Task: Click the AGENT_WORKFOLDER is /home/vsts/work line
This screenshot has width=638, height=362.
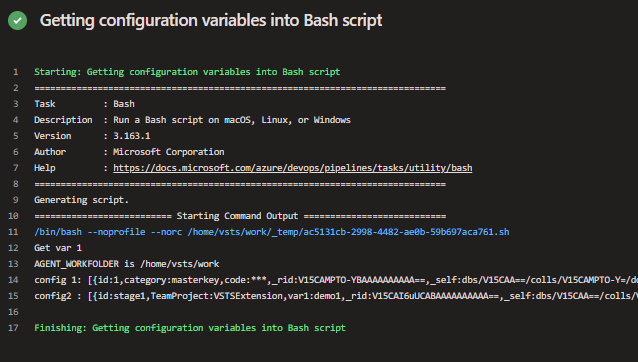Action: click(127, 264)
